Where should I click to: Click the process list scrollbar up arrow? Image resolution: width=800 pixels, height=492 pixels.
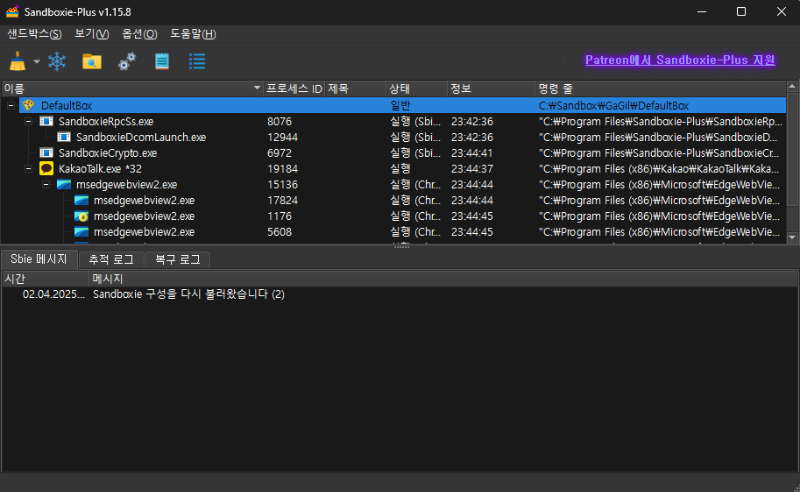click(792, 86)
